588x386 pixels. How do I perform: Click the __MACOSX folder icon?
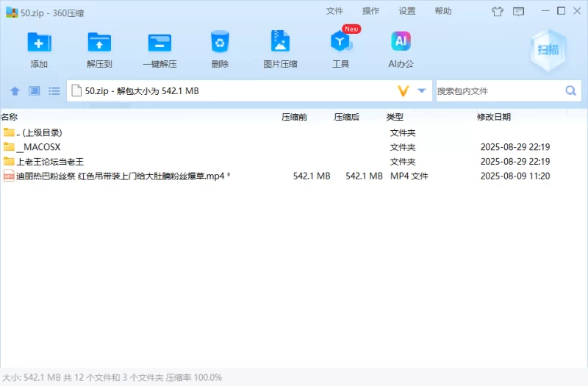click(x=9, y=146)
